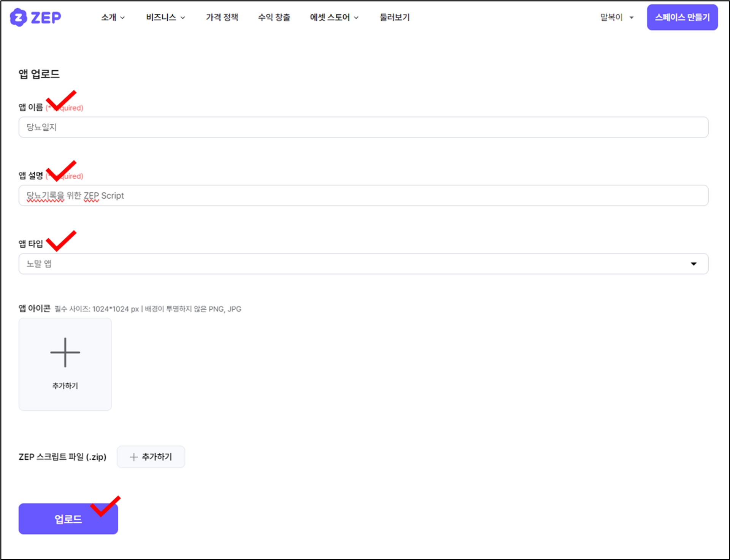Open 에셋 스토어 menu
The height and width of the screenshot is (560, 730).
pyautogui.click(x=330, y=17)
